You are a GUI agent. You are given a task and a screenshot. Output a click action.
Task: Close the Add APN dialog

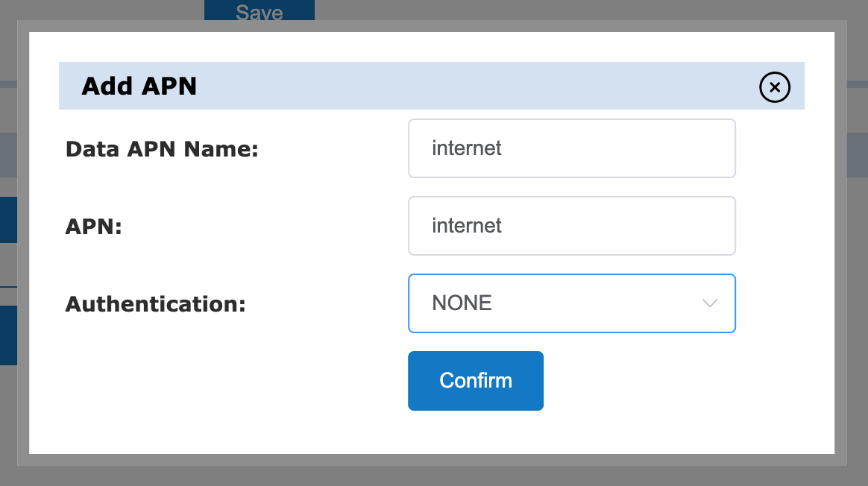pos(775,87)
